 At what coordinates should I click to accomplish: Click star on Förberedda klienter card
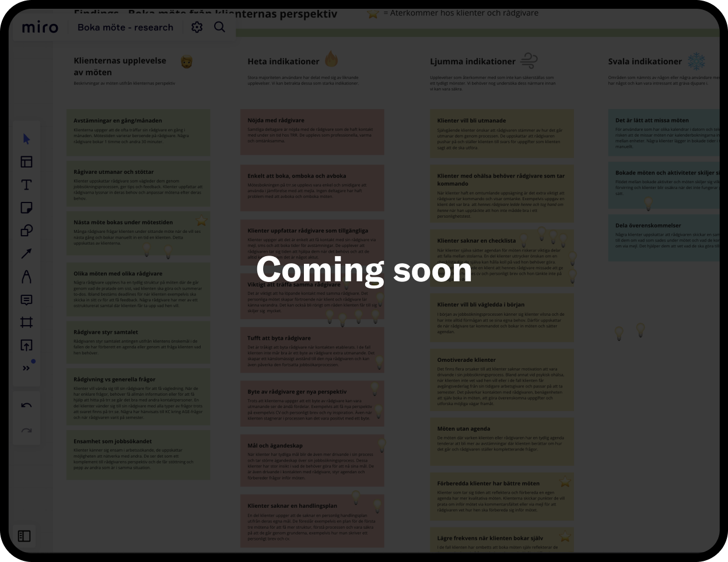(565, 481)
